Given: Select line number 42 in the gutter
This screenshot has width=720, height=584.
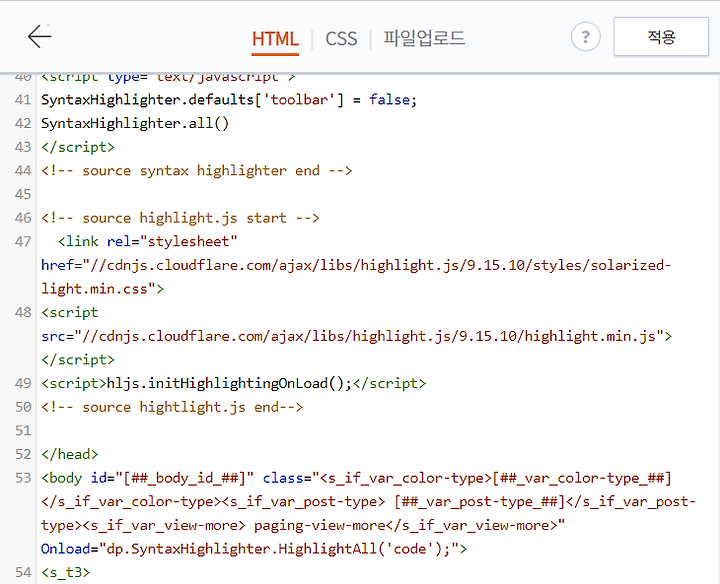Looking at the screenshot, I should click(23, 123).
